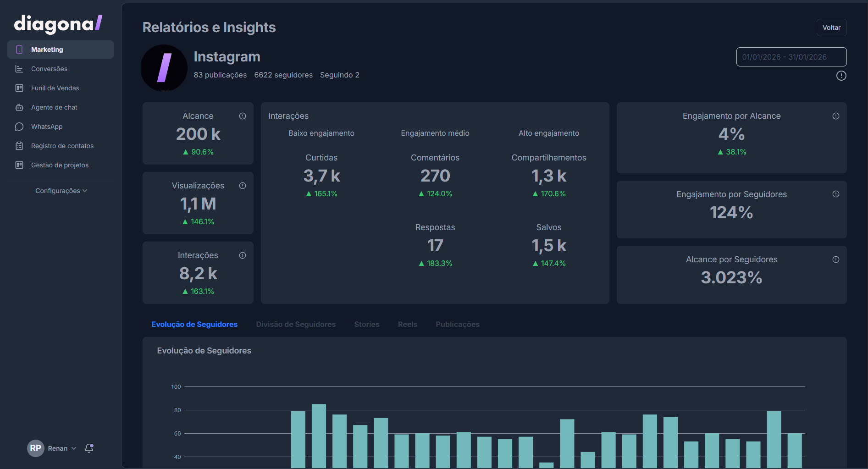Click the Visualizações value 1,1 M
This screenshot has width=868, height=469.
point(198,204)
